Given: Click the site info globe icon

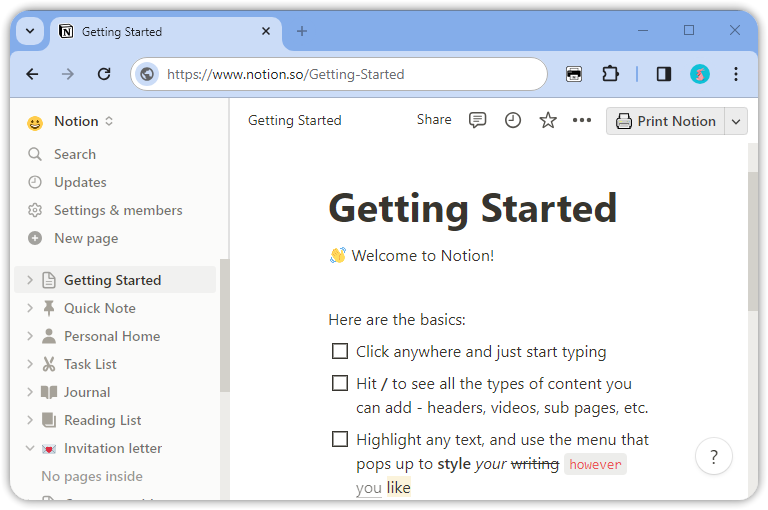Looking at the screenshot, I should tap(147, 74).
